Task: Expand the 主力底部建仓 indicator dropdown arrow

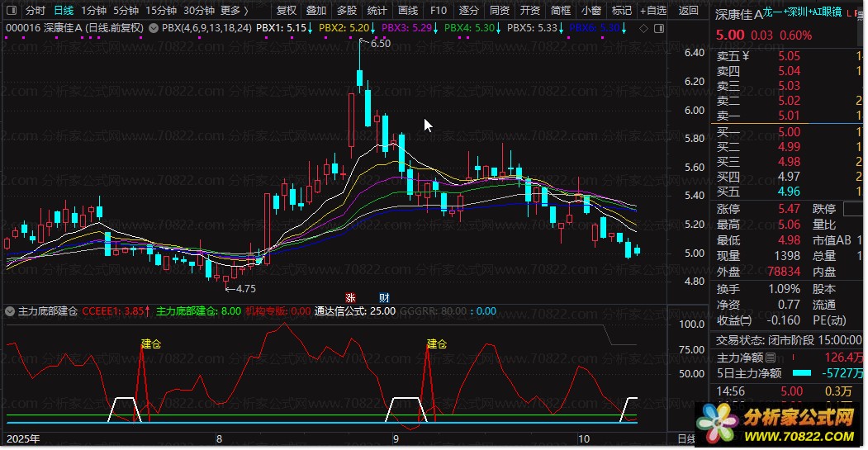Action: [10, 311]
